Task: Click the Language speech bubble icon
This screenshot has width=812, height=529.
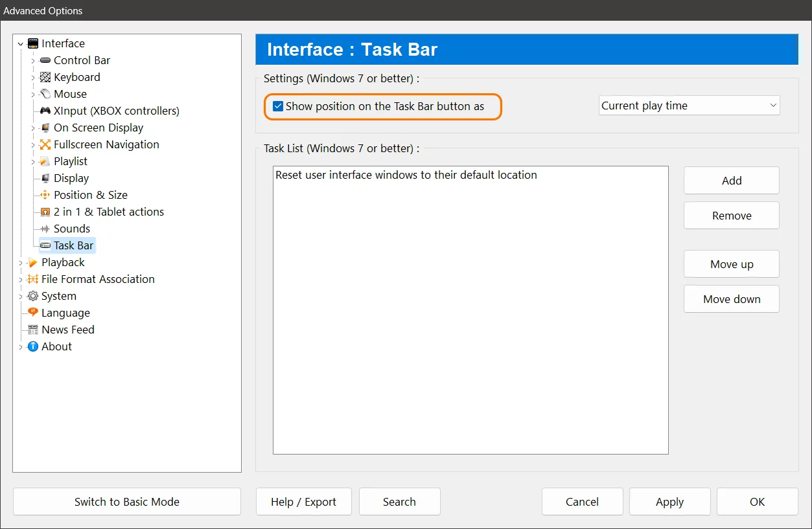Action: pyautogui.click(x=33, y=313)
